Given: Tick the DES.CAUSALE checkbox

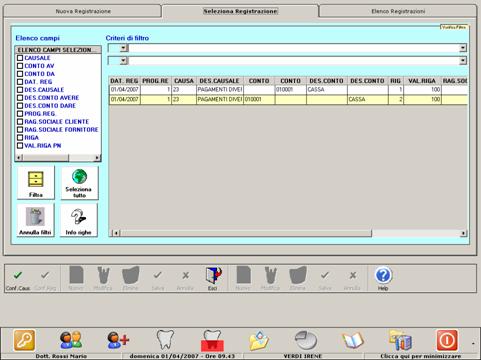Looking at the screenshot, I should [x=20, y=90].
